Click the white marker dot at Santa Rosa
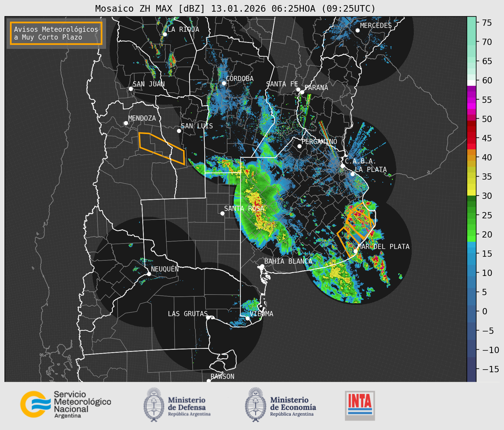Image resolution: width=504 pixels, height=430 pixels. tap(222, 213)
